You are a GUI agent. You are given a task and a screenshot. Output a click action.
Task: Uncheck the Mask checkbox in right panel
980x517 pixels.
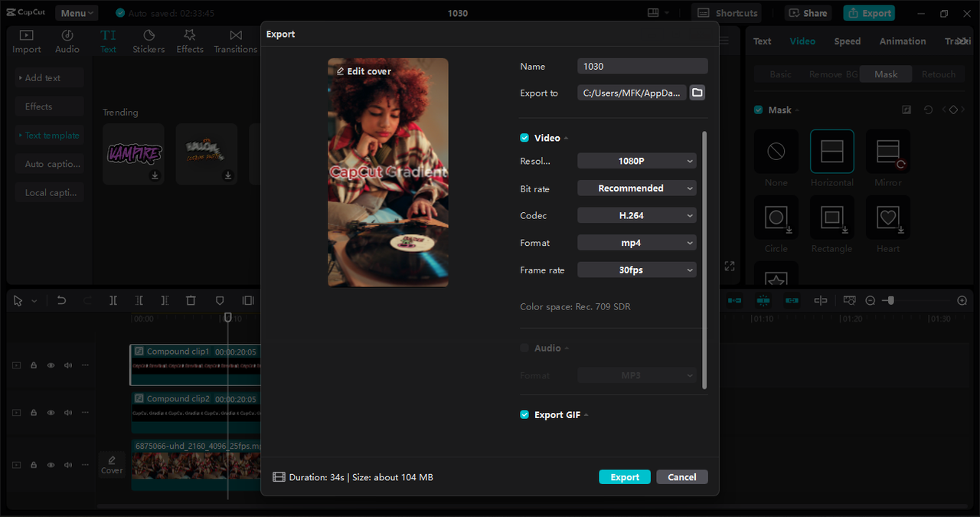click(759, 110)
